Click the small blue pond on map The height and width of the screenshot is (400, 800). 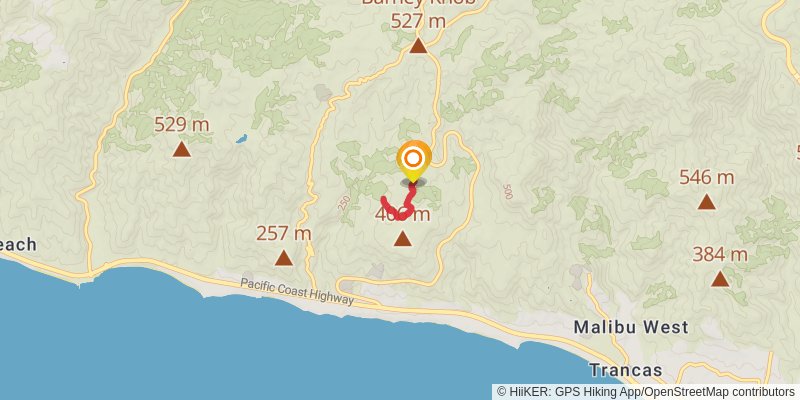coord(241,138)
